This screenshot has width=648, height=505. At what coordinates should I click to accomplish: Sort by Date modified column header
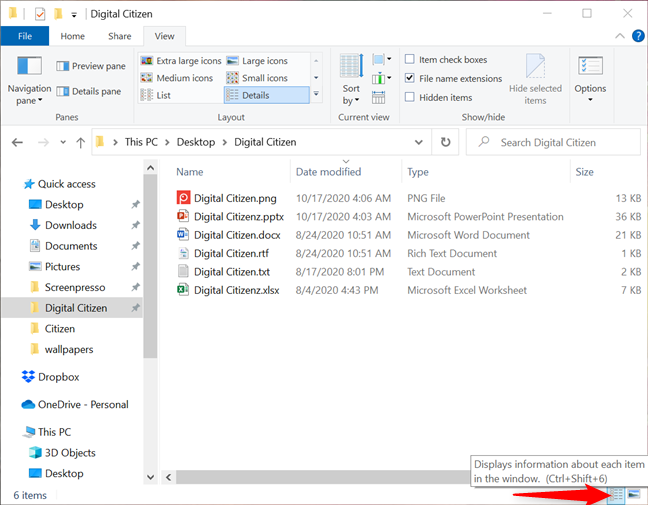(329, 172)
